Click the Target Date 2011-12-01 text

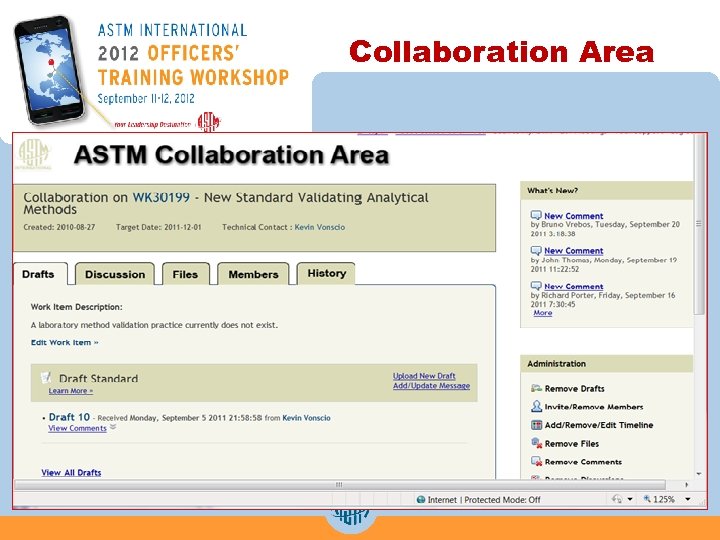pyautogui.click(x=158, y=227)
